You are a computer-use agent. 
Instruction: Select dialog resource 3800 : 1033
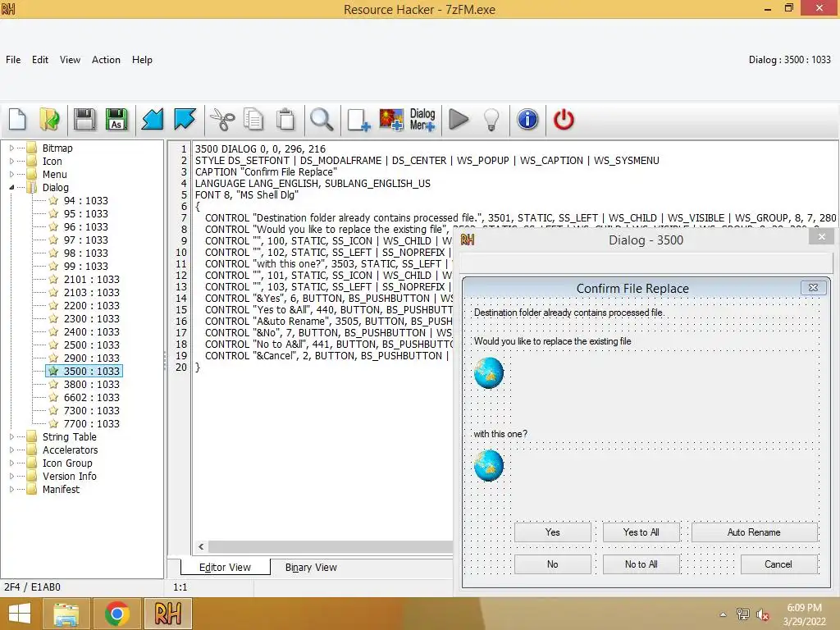click(92, 384)
